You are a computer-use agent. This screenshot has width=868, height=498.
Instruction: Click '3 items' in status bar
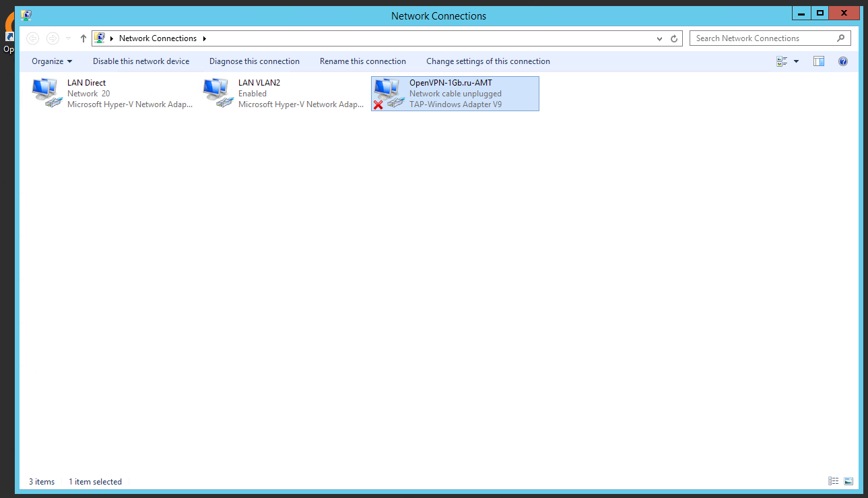pos(42,482)
